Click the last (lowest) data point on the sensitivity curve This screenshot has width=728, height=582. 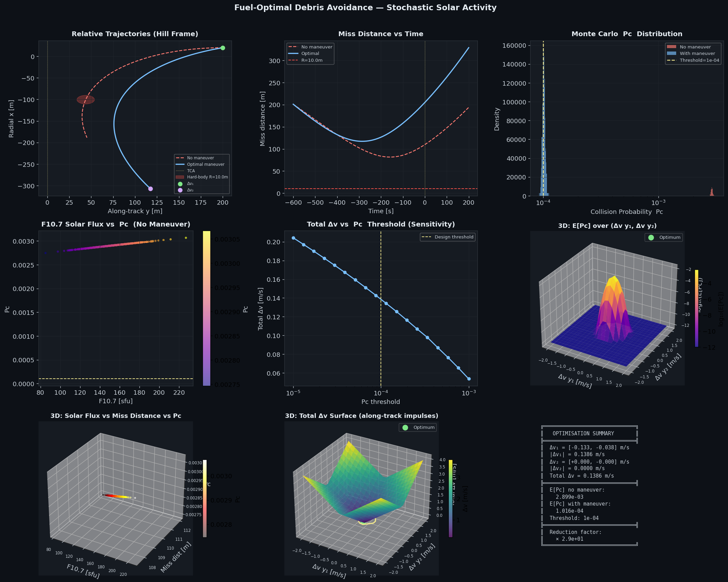point(469,379)
